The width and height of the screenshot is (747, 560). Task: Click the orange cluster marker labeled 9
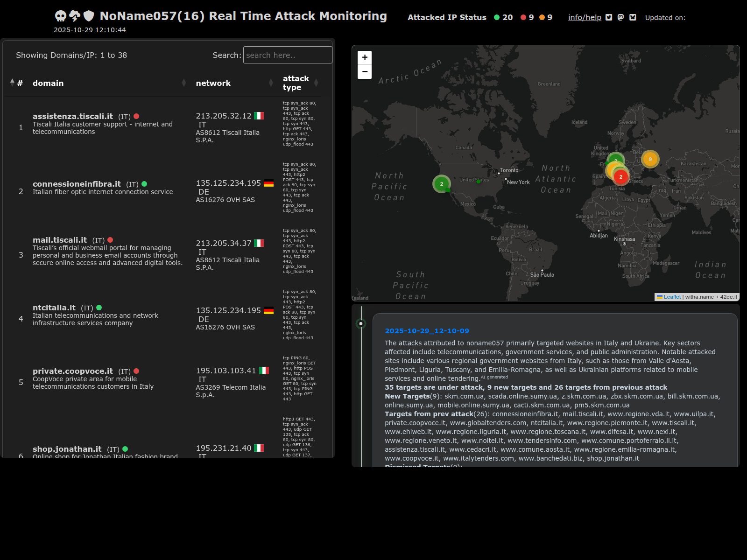click(650, 159)
